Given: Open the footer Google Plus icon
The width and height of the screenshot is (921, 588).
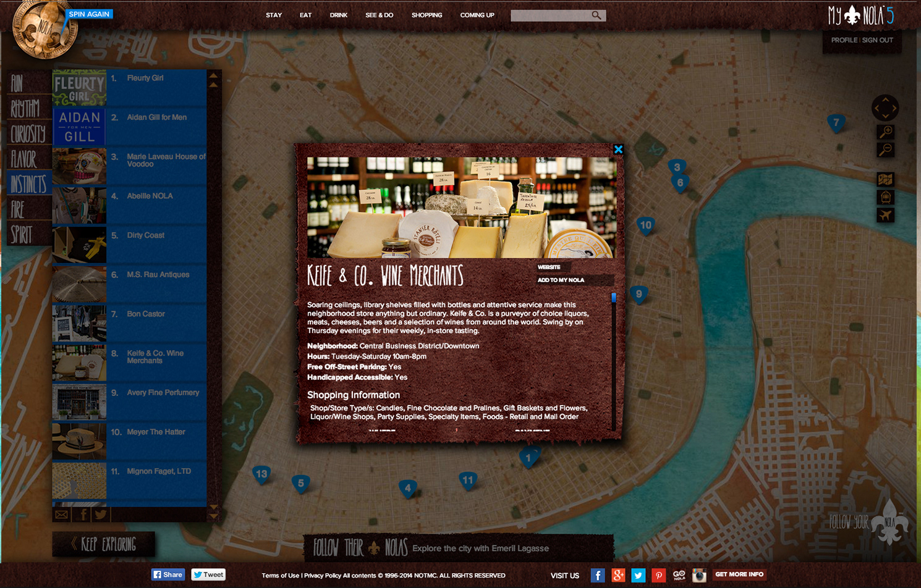Looking at the screenshot, I should (618, 575).
